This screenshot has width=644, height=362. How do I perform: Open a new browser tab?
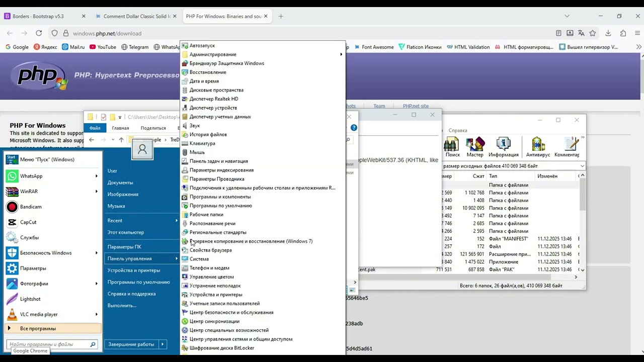click(281, 16)
